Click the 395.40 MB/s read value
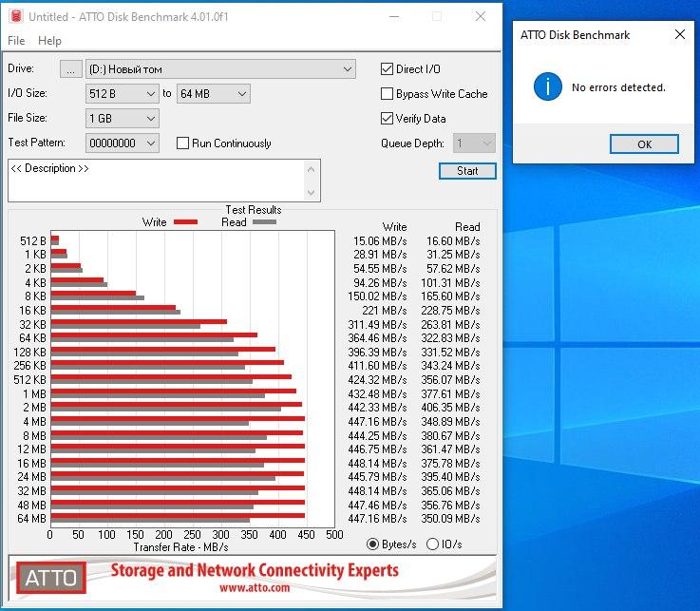The width and height of the screenshot is (700, 611). [450, 477]
